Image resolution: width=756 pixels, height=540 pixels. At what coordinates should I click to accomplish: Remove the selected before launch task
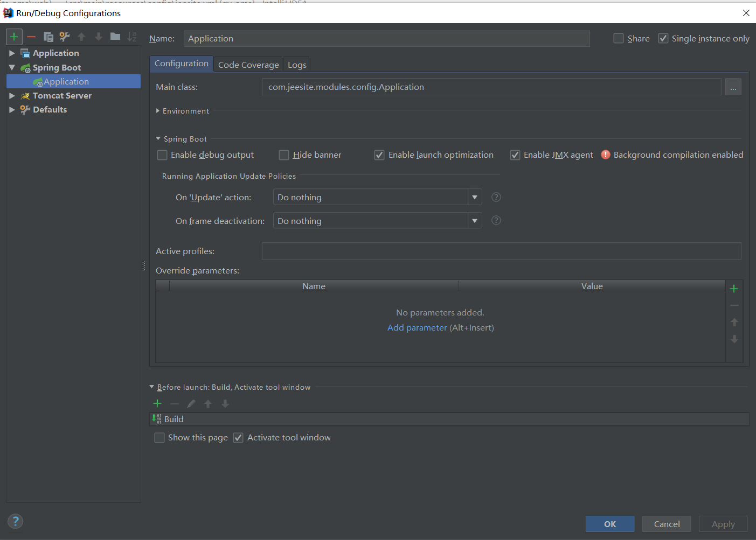174,403
